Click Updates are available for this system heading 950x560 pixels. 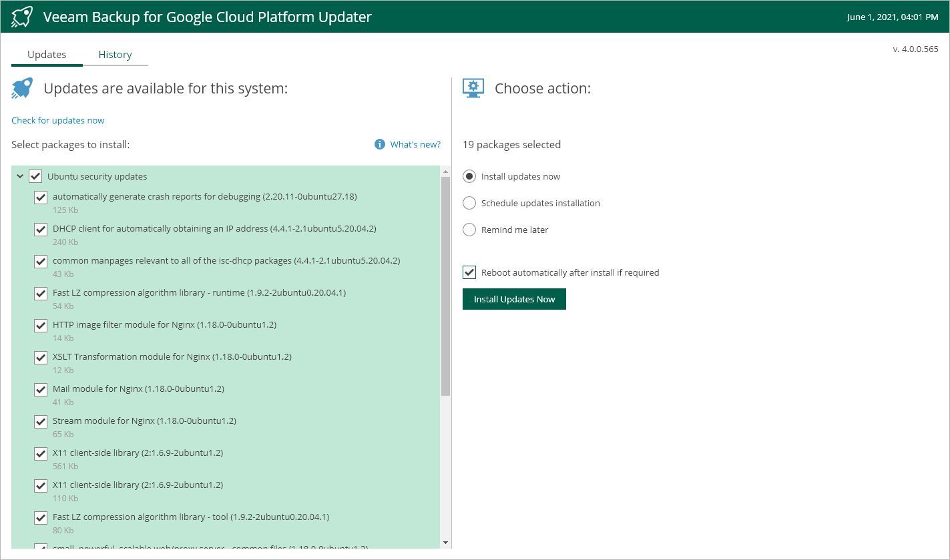166,88
